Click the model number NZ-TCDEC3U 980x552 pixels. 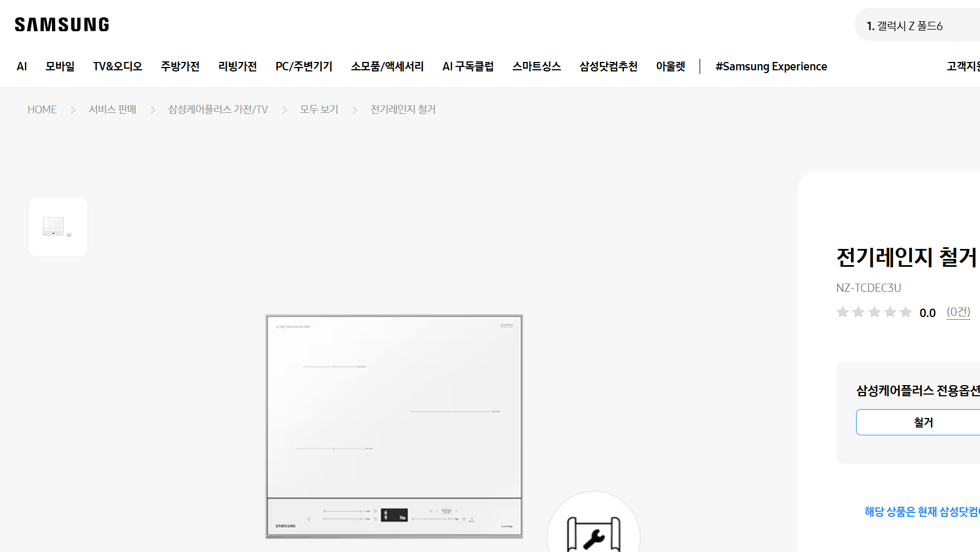pos(868,288)
